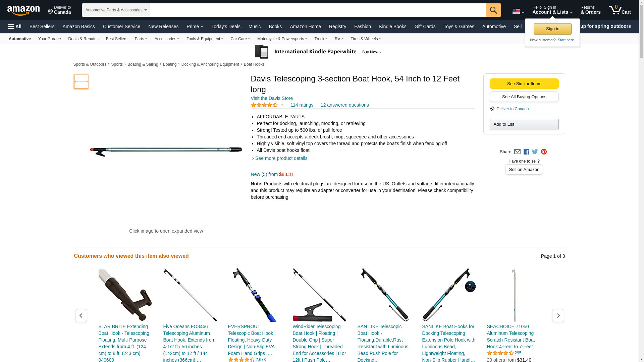The width and height of the screenshot is (644, 362).
Task: Open the All hamburger menu
Action: 15,26
